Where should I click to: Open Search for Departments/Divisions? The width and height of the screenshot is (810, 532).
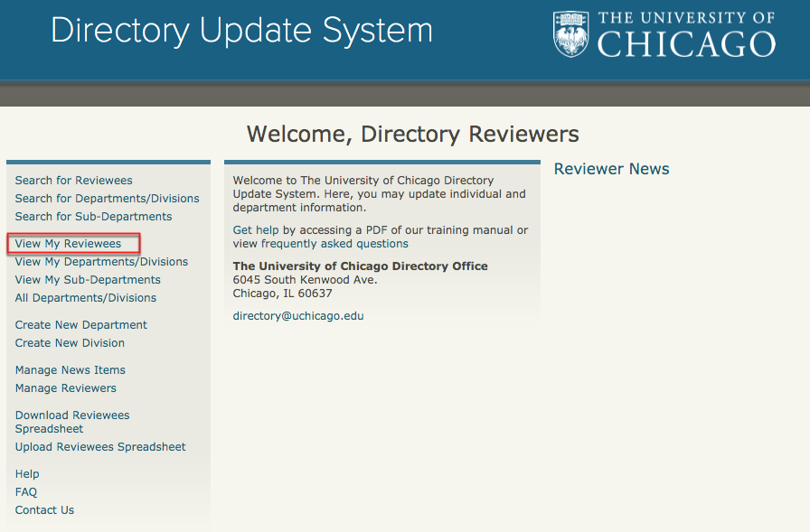107,199
